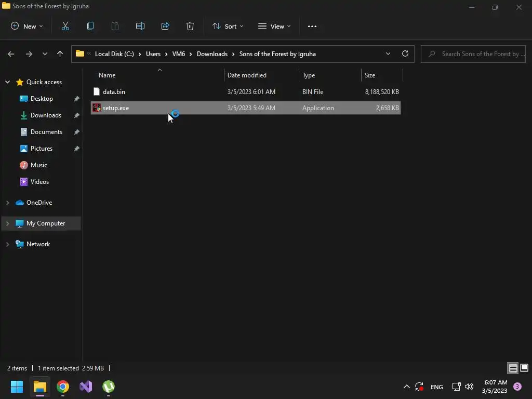Open Music in the sidebar
The height and width of the screenshot is (399, 532).
pos(38,165)
